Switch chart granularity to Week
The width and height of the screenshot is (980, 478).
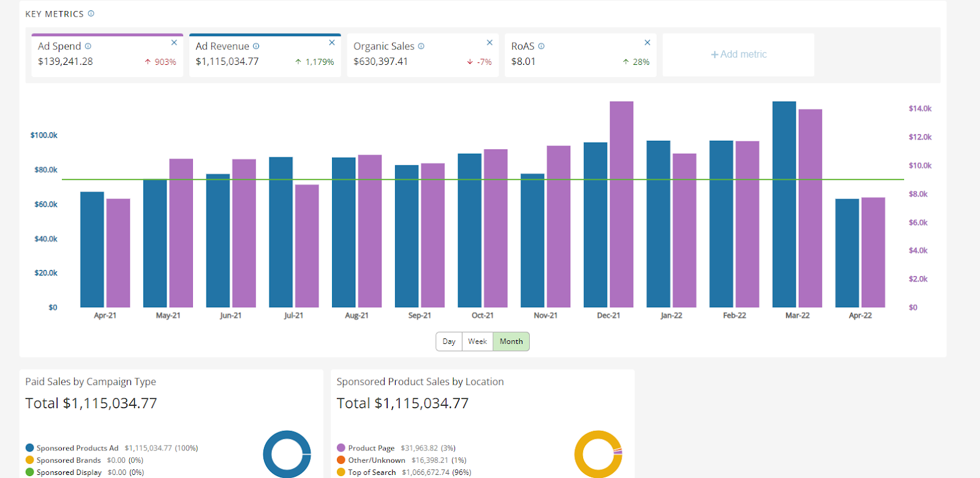478,342
